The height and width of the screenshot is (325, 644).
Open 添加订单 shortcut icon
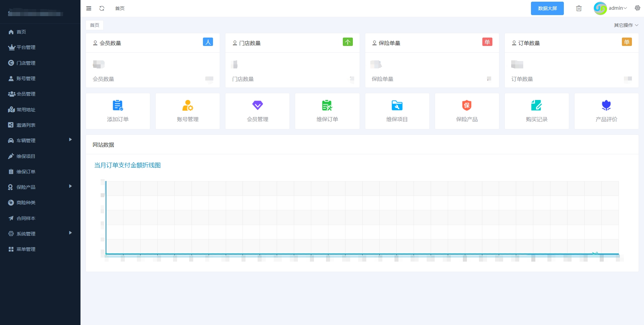point(118,105)
